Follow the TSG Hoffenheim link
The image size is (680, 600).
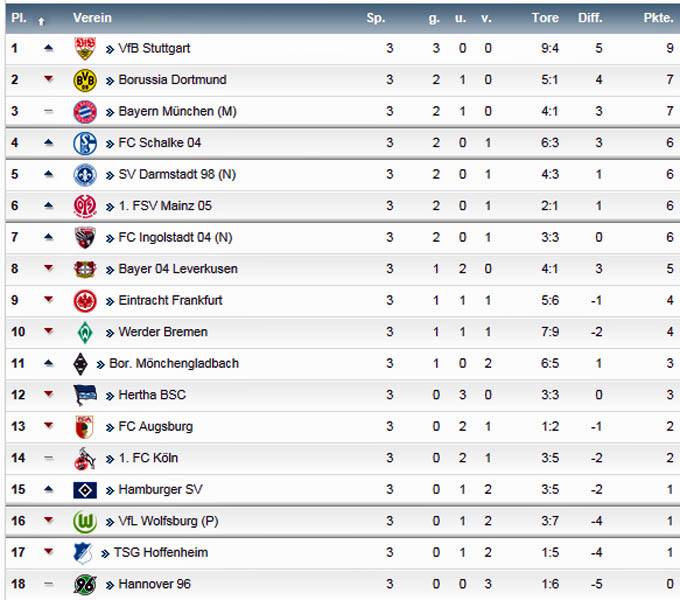tap(161, 552)
